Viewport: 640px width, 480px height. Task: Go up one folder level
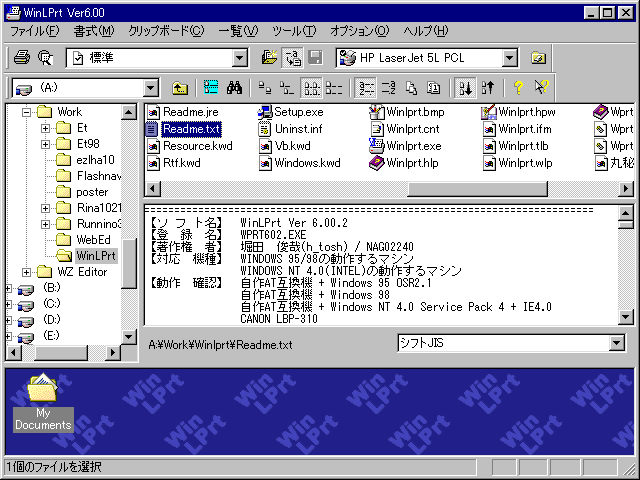(x=180, y=87)
